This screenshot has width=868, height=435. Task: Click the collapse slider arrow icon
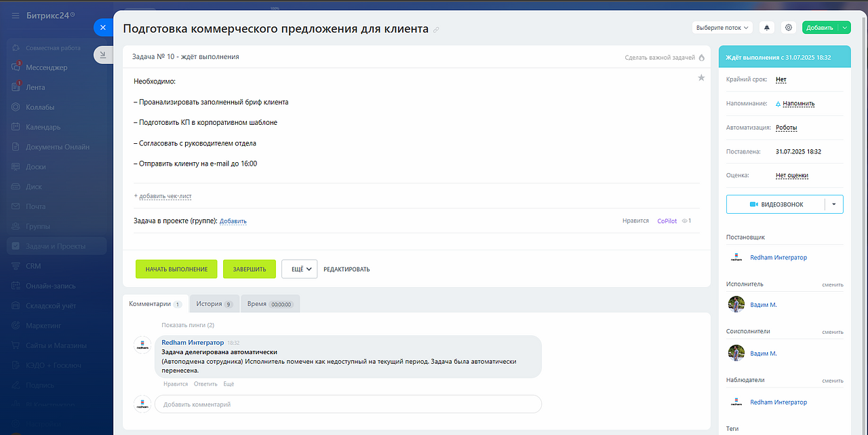pos(102,56)
